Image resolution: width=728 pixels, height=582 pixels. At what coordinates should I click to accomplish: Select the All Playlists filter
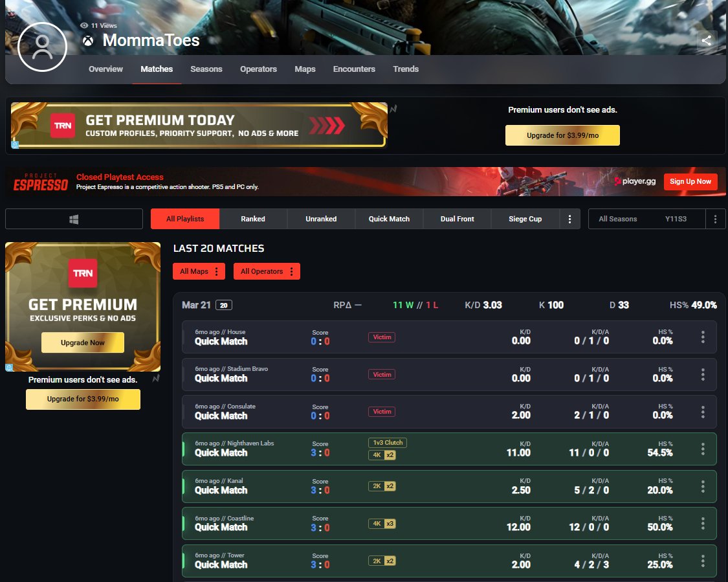[185, 219]
